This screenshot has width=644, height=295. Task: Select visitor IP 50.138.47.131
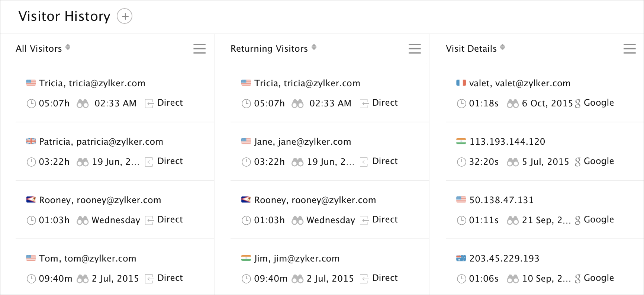pos(501,200)
